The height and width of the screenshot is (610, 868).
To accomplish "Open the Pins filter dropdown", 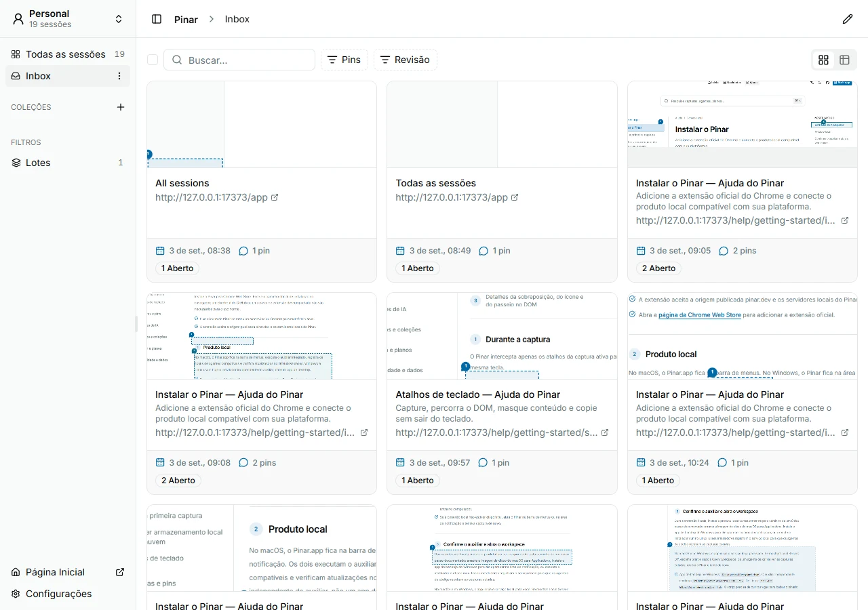I will pos(344,60).
